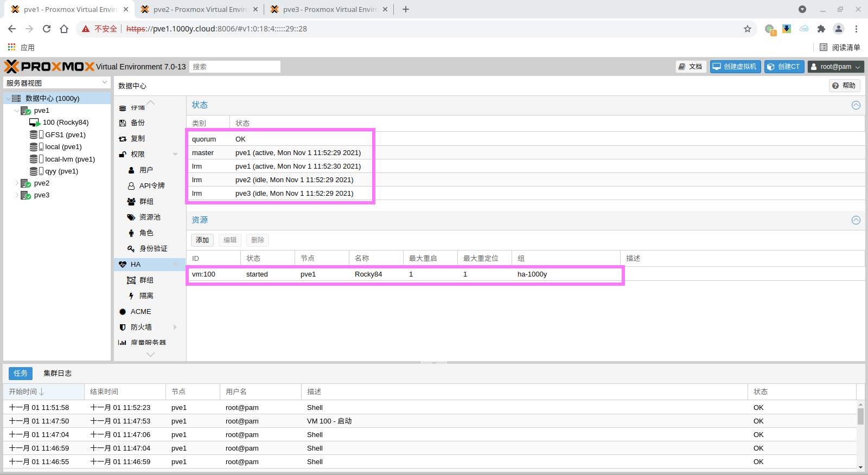
Task: Open the Firewall menu item
Action: (x=141, y=328)
